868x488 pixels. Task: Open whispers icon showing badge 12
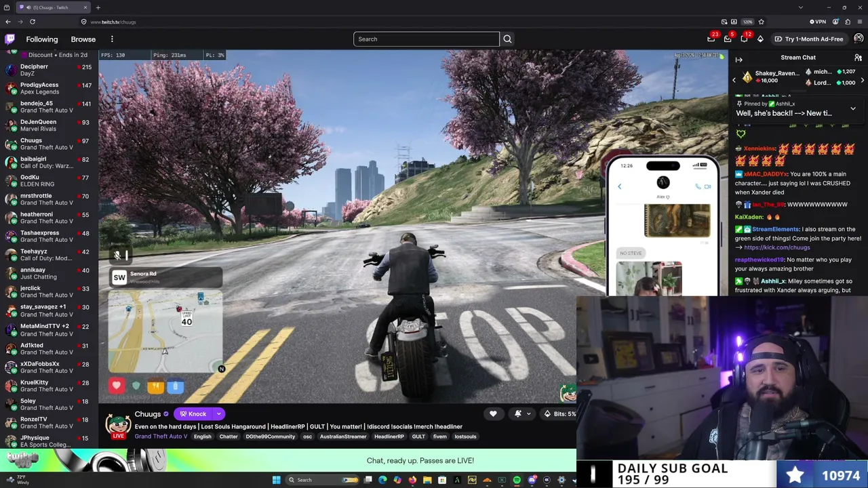744,39
